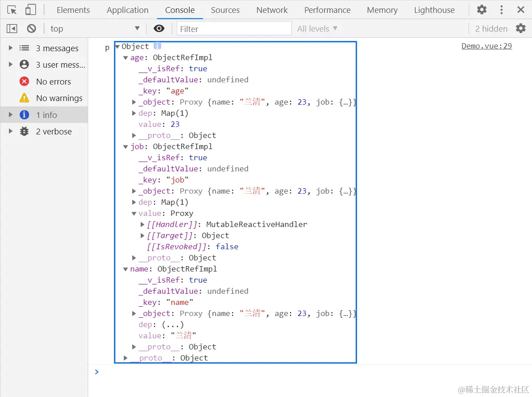Screen dimensions: 532x397
Task: Click the value "兰清" string under name
Action: pos(183,336)
